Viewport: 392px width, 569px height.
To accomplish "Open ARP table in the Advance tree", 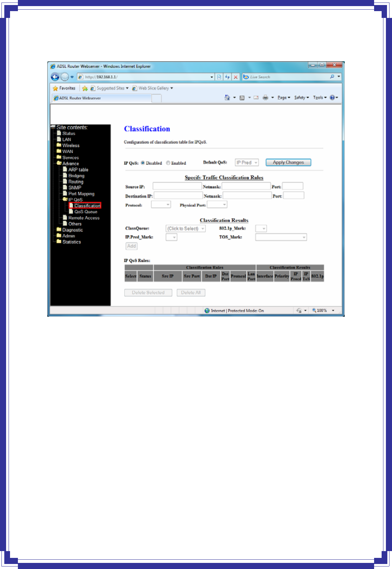I will [x=78, y=169].
